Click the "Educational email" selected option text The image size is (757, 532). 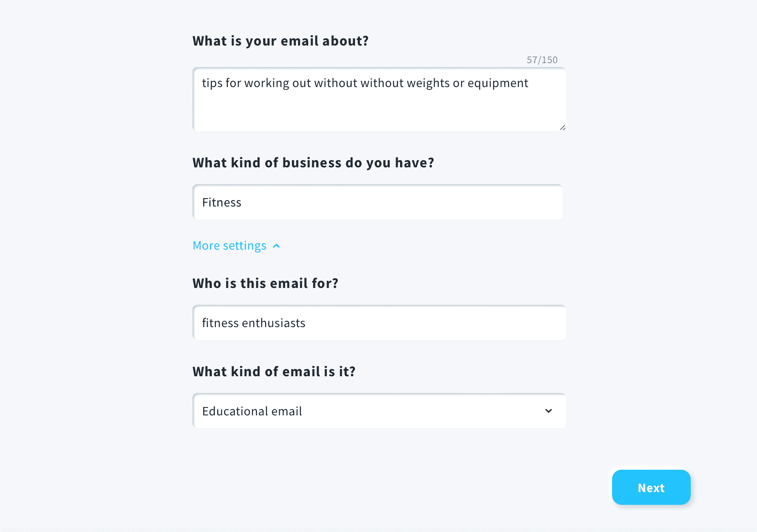pyautogui.click(x=252, y=411)
